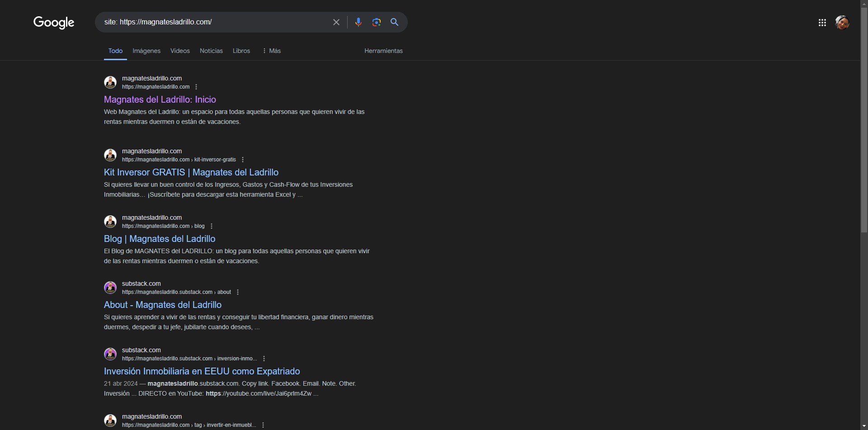Screen dimensions: 868x430
Task: Click URL magnatesladrillo.substack.com › about
Action: (176, 292)
